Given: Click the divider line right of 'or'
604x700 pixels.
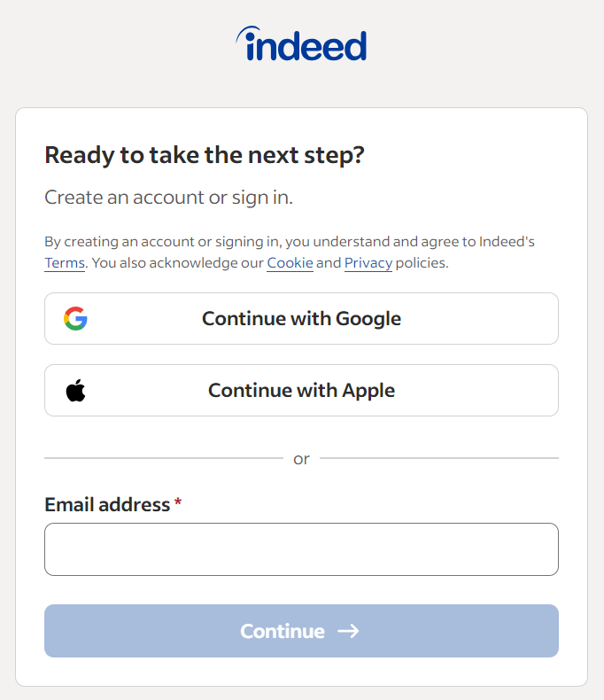Looking at the screenshot, I should (x=439, y=458).
